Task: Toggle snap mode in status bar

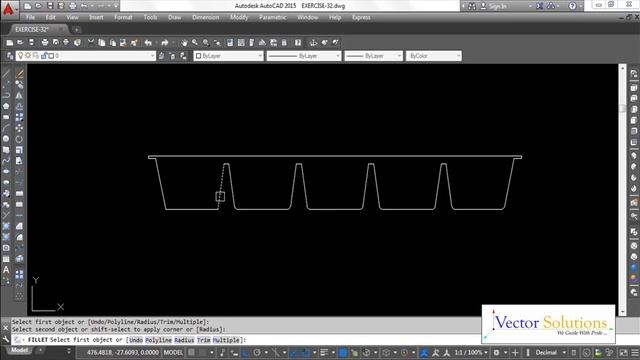Action: [x=203, y=352]
